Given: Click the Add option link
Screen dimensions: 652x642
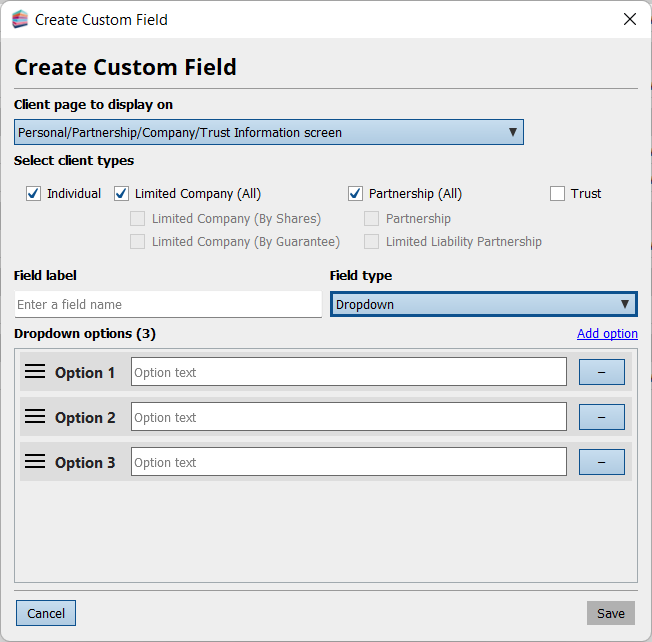Looking at the screenshot, I should (x=607, y=334).
